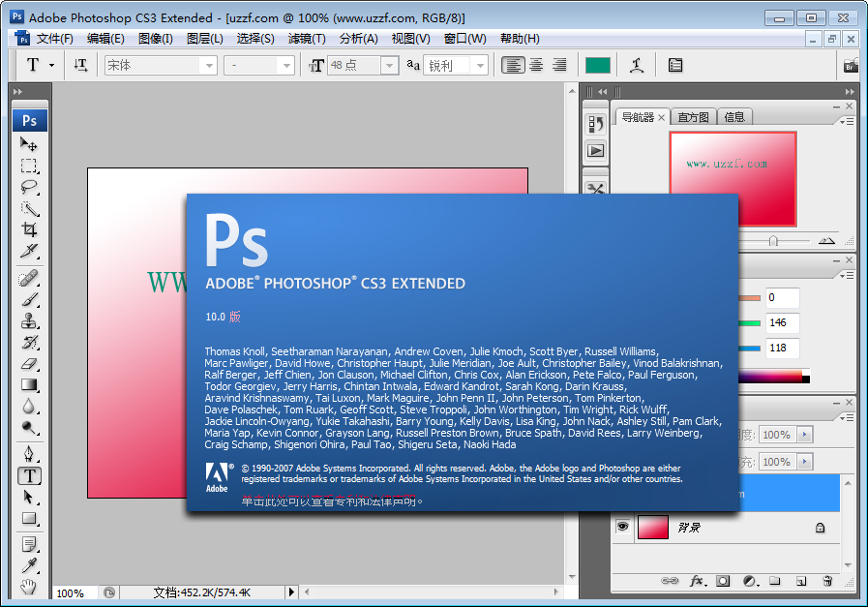Viewport: 868px width, 607px height.
Task: Toggle visibility of the 背景 layer
Action: [x=623, y=527]
